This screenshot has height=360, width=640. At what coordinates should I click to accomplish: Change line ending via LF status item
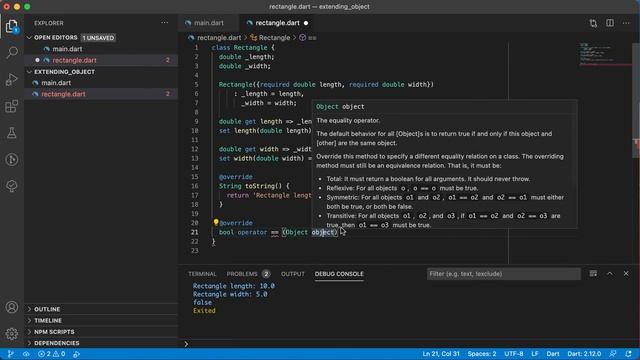click(x=535, y=354)
